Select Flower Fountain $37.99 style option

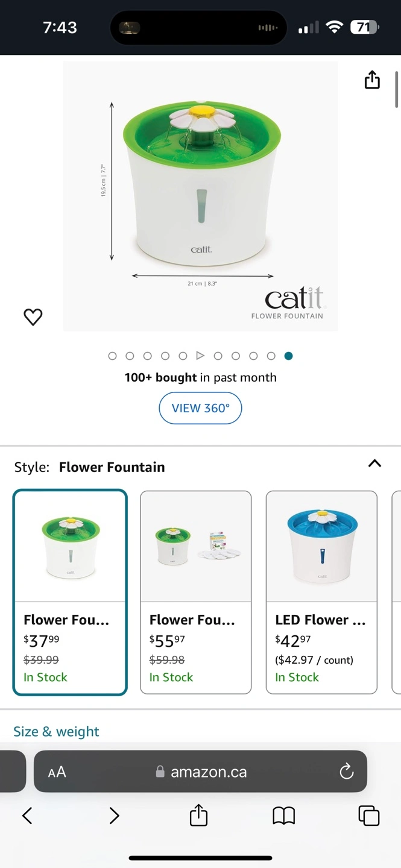click(x=70, y=592)
